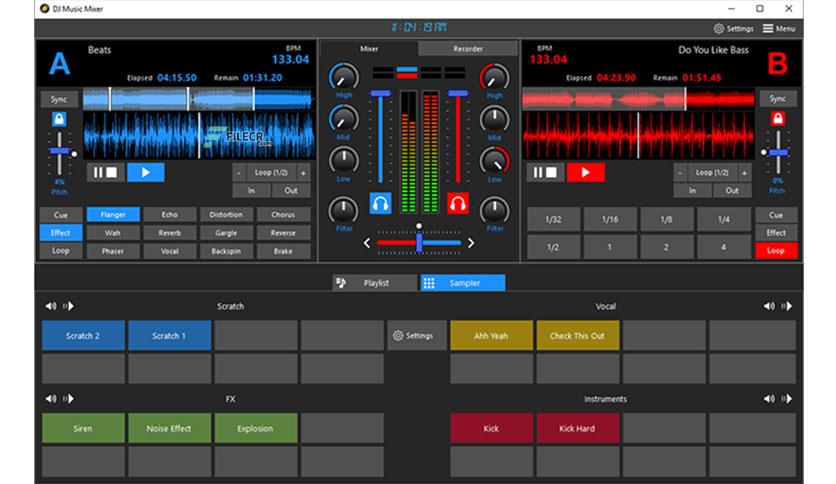Open the hamburger Menu
836x484 pixels.
(x=779, y=28)
